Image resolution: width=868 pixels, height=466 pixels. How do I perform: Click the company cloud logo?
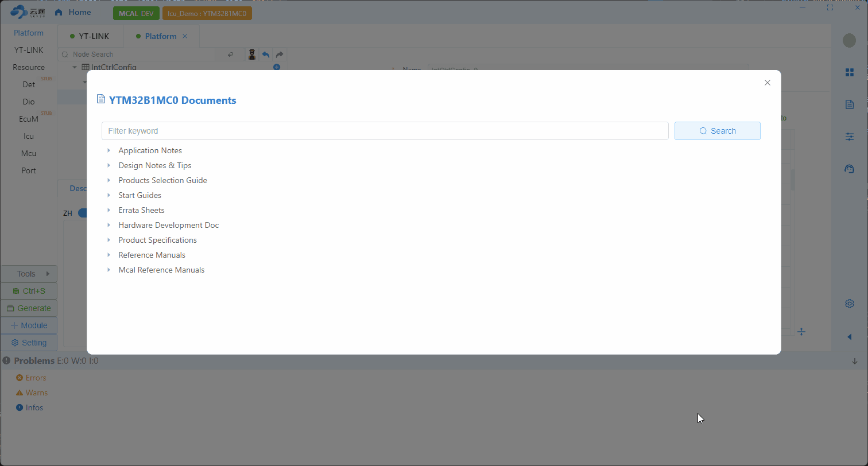[28, 11]
